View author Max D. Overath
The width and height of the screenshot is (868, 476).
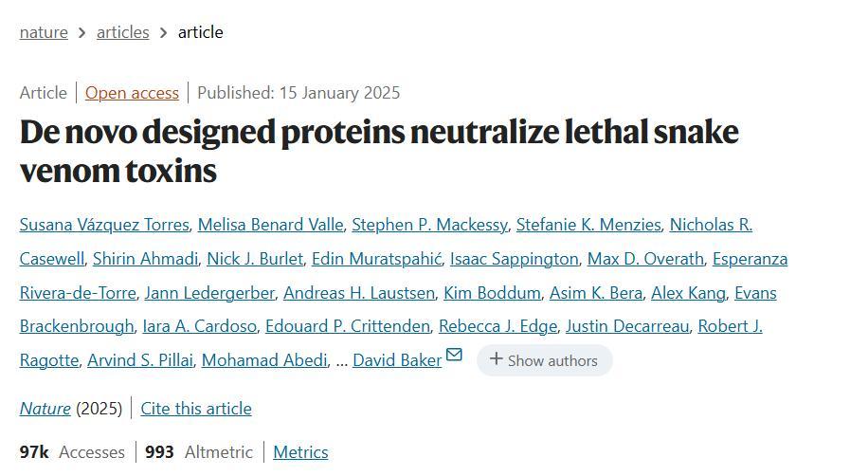click(x=645, y=259)
